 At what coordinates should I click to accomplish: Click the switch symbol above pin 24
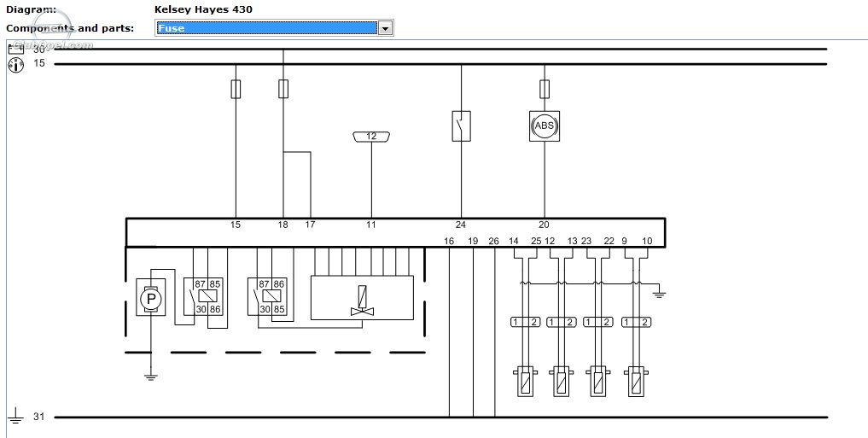tap(461, 126)
